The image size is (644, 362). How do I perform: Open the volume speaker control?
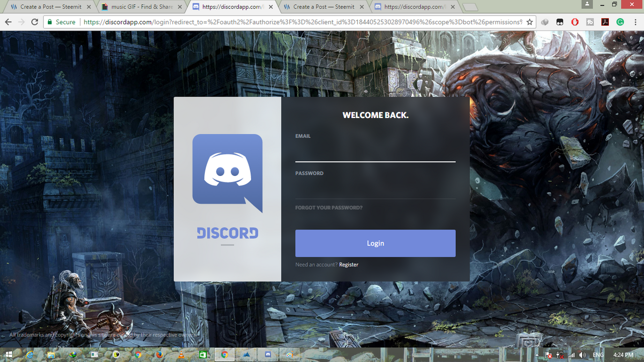pos(582,355)
